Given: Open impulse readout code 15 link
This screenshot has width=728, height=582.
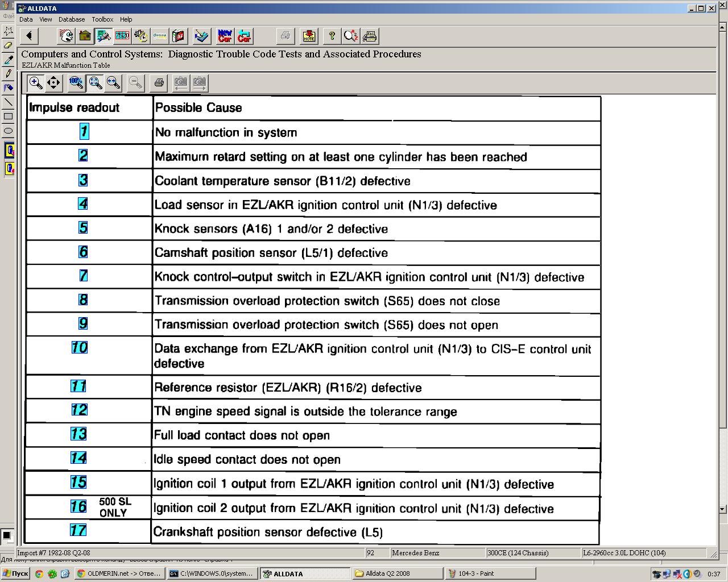Looking at the screenshot, I should 78,482.
